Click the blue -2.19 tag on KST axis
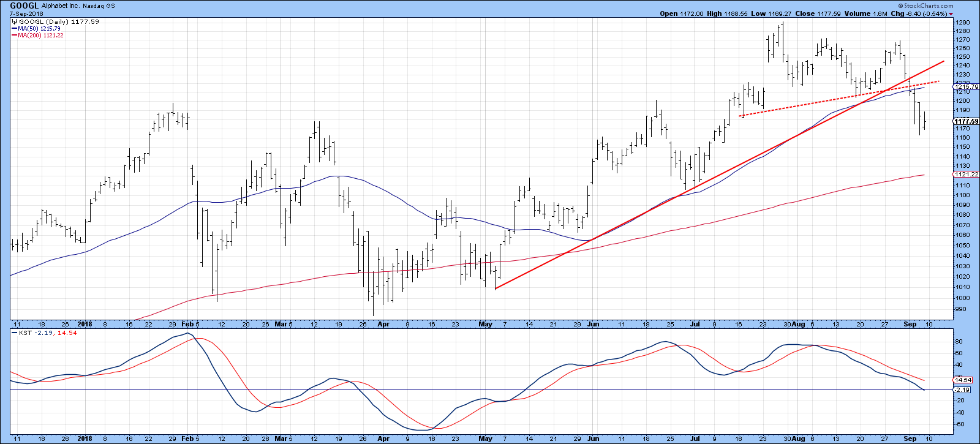This screenshot has height=444, width=980. click(x=963, y=390)
